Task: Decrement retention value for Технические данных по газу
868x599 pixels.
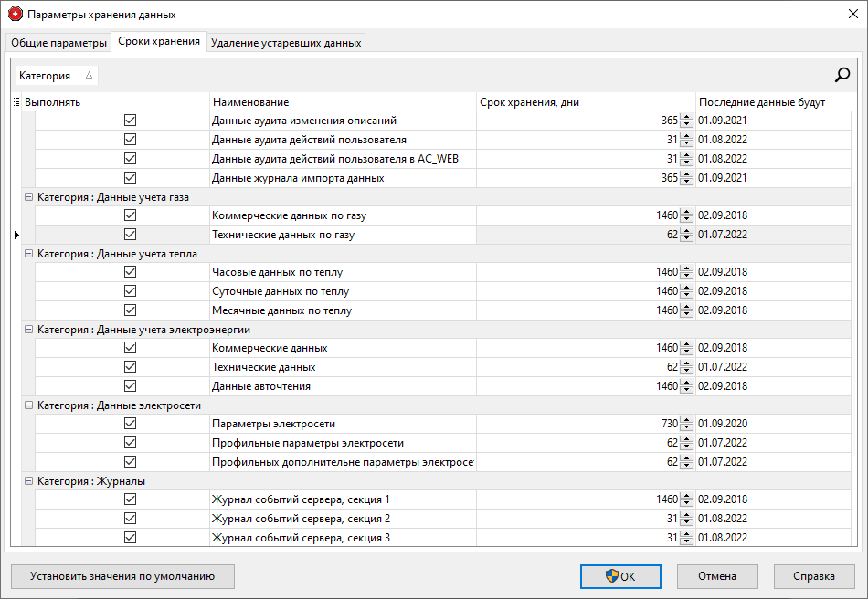Action: (x=685, y=237)
